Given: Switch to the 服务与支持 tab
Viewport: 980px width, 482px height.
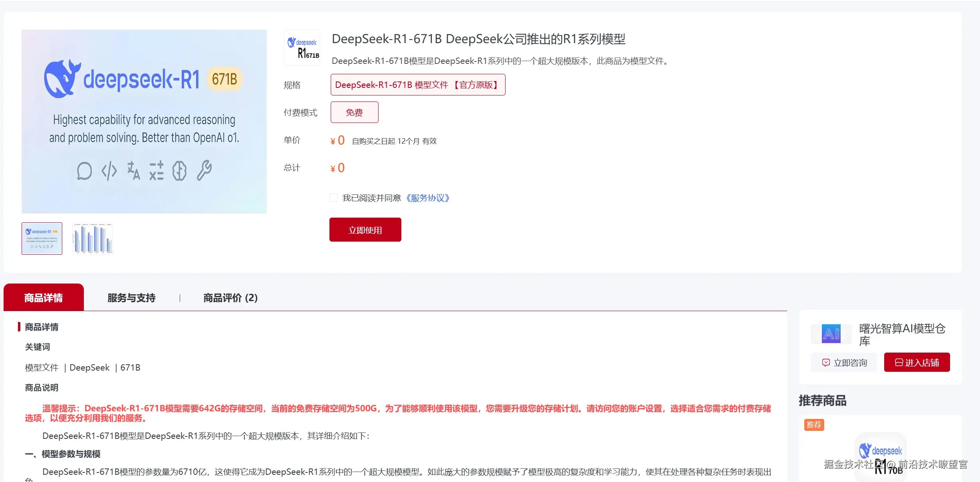Looking at the screenshot, I should (x=131, y=298).
